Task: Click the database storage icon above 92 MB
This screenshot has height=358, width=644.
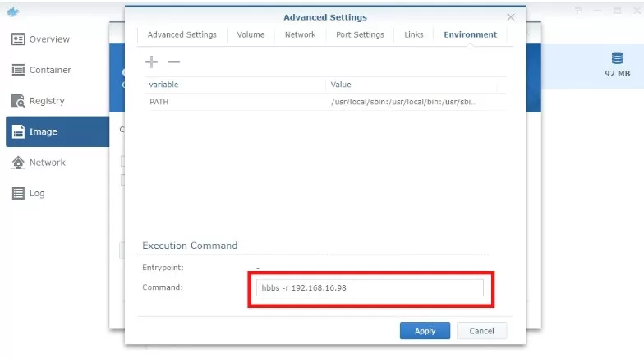Action: pyautogui.click(x=617, y=58)
